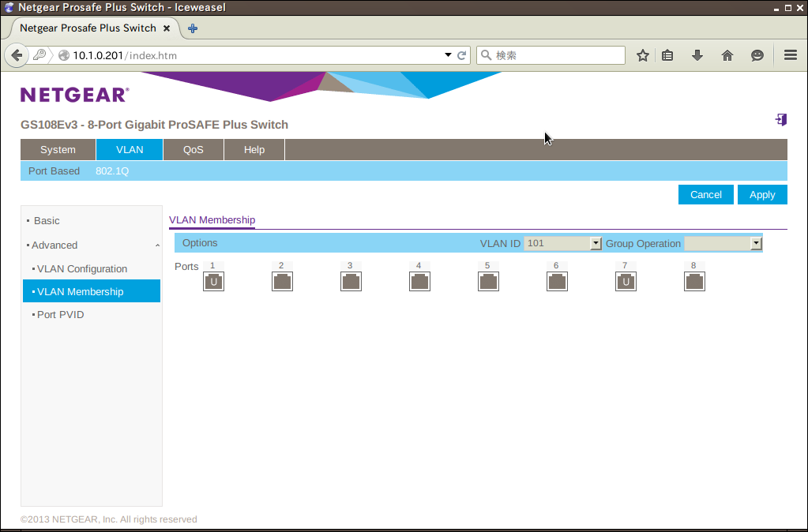
Task: Toggle port 6 VLAN membership
Action: pos(557,282)
